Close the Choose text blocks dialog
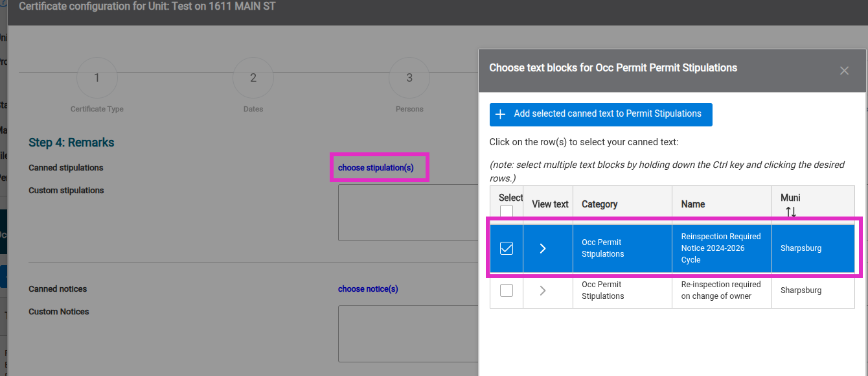The image size is (868, 376). [844, 71]
